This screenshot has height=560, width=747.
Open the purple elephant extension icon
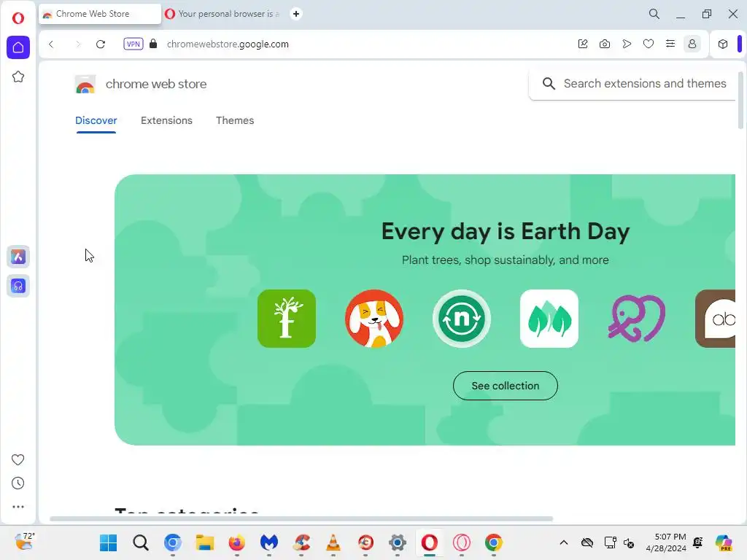[637, 319]
